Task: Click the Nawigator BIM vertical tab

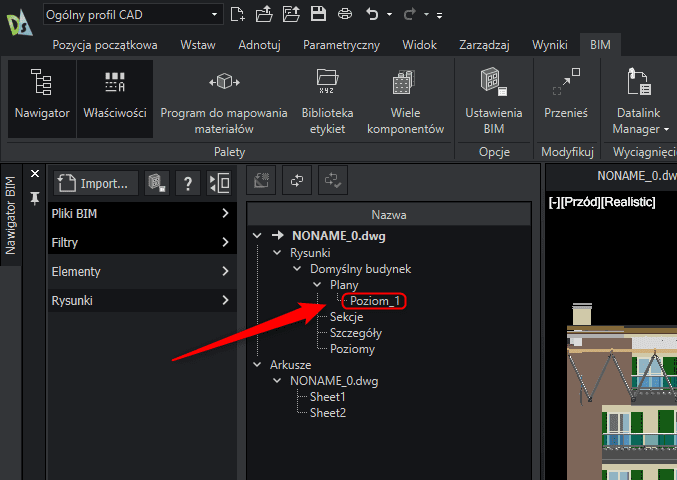Action: click(10, 215)
